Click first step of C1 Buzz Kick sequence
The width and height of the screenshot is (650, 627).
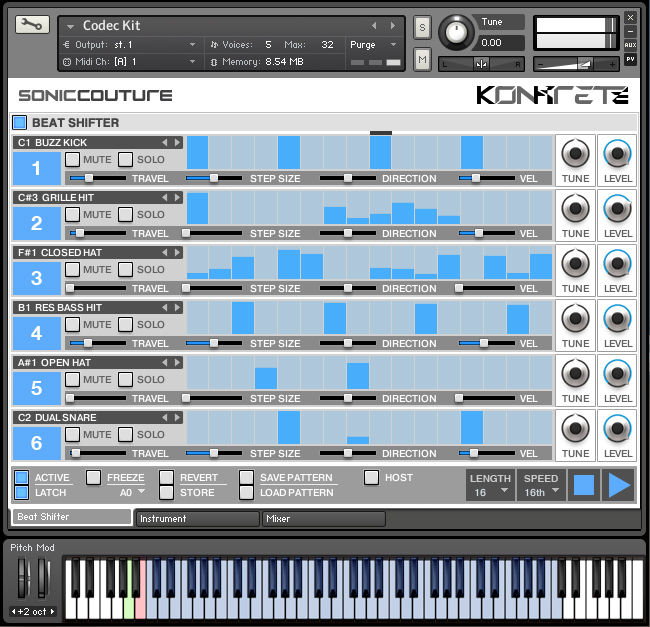point(197,153)
